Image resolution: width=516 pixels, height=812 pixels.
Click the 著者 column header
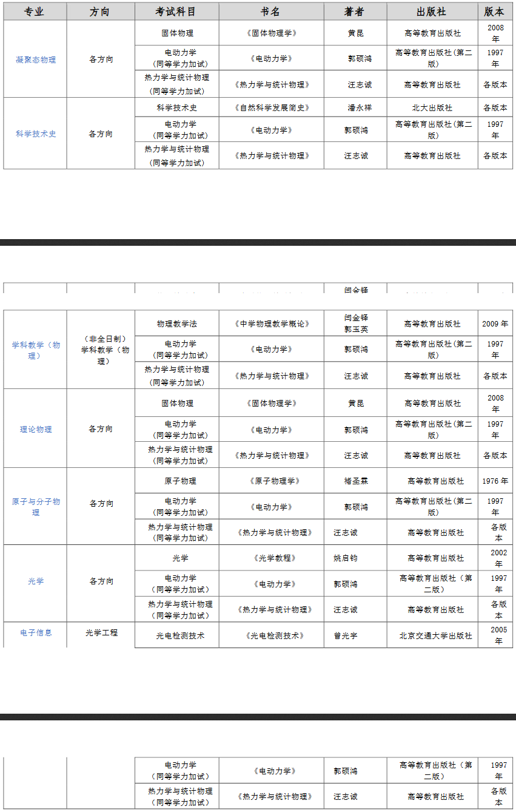pos(355,12)
